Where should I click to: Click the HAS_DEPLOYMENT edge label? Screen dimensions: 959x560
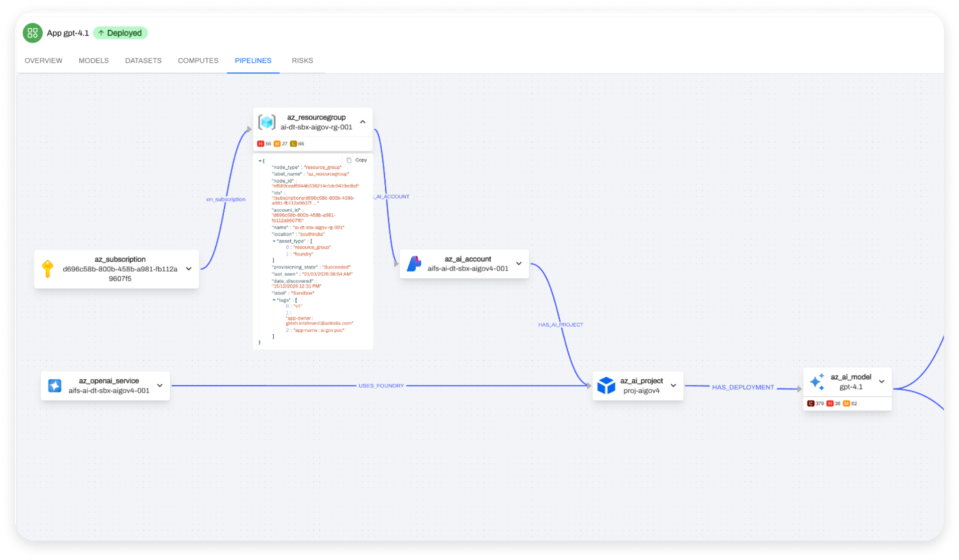pos(743,387)
